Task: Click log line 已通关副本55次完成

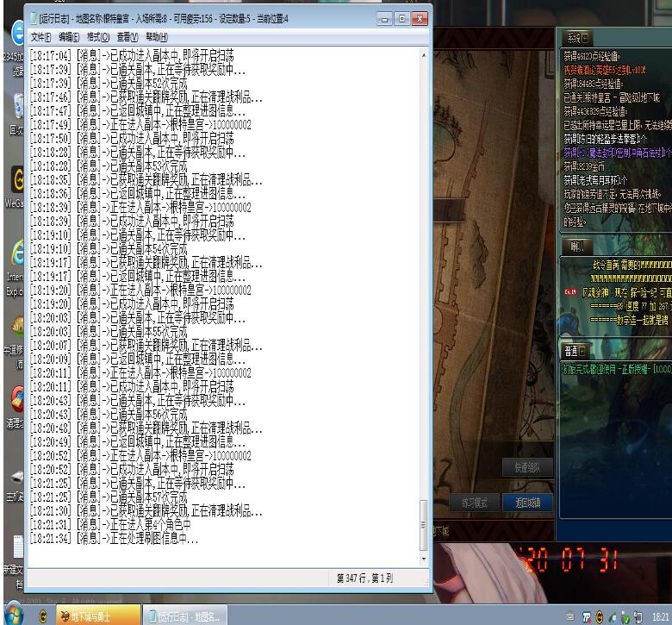Action: (109, 332)
